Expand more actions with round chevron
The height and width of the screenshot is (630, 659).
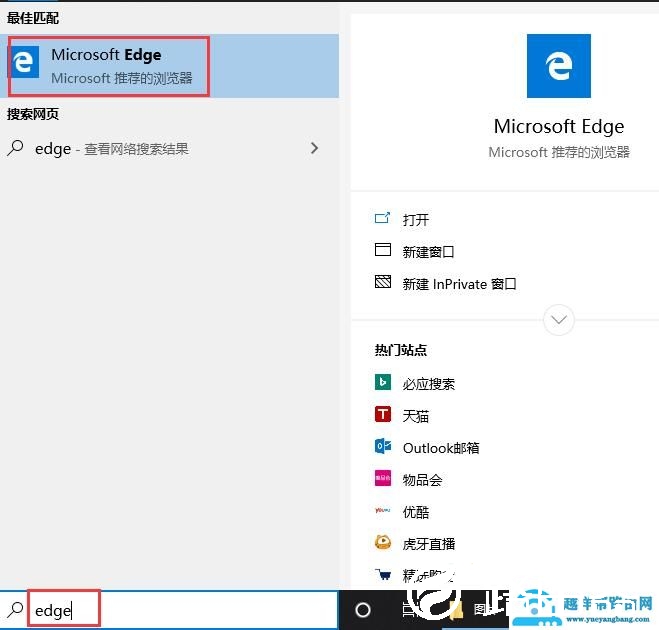559,320
